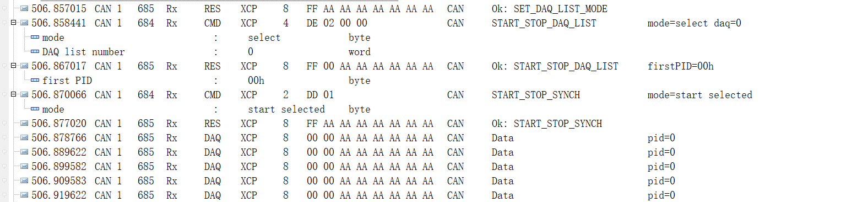Select the Ok: START_STOP_SYNCH response row
868x202 pixels.
[434, 124]
